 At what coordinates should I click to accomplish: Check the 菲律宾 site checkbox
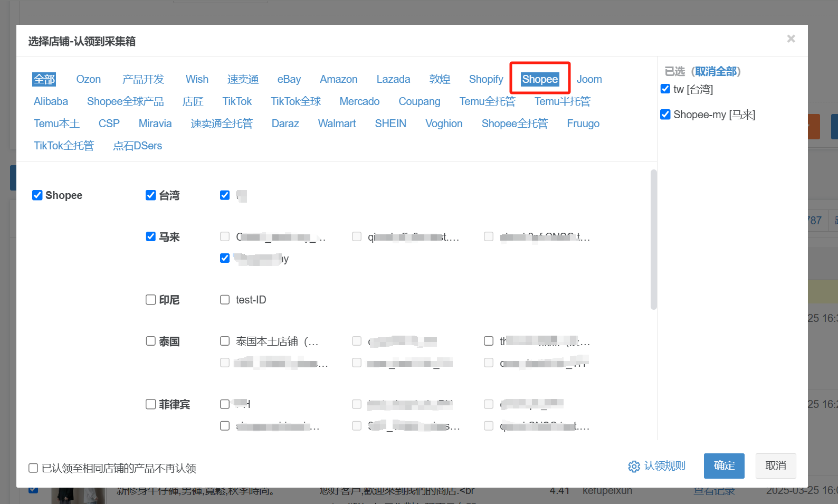151,404
